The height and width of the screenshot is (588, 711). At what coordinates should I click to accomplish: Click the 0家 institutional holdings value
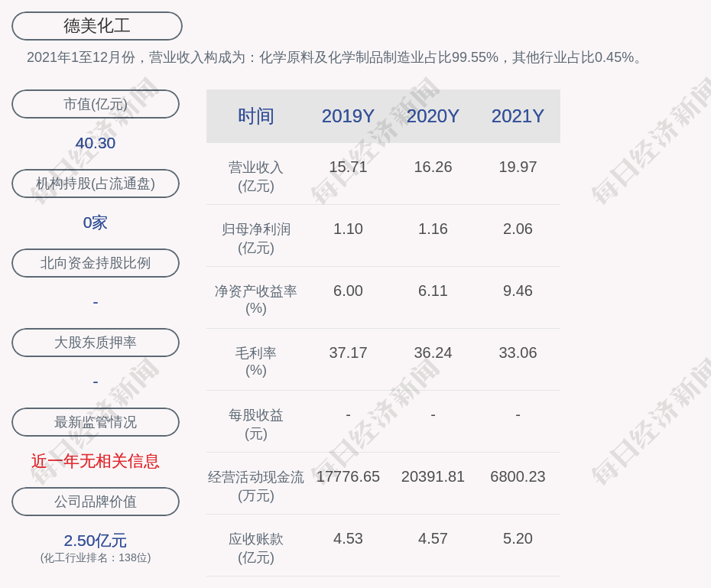[x=96, y=223]
